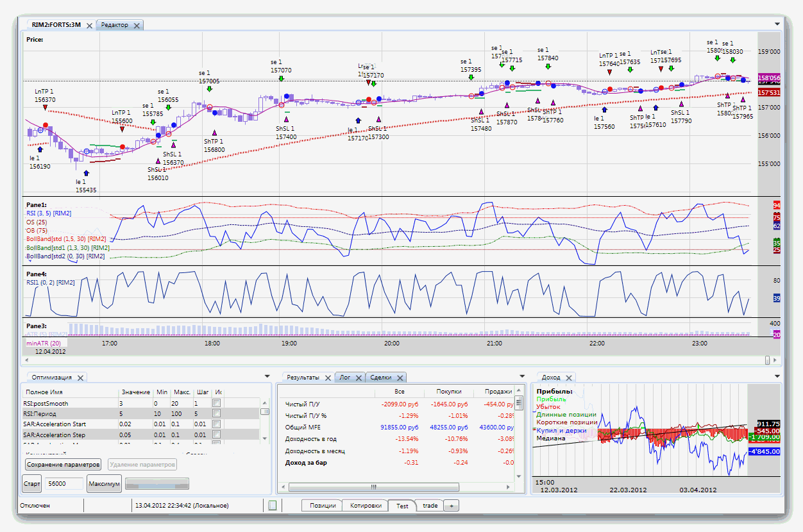
Task: Close the Доход chart panel tab
Action: click(568, 378)
